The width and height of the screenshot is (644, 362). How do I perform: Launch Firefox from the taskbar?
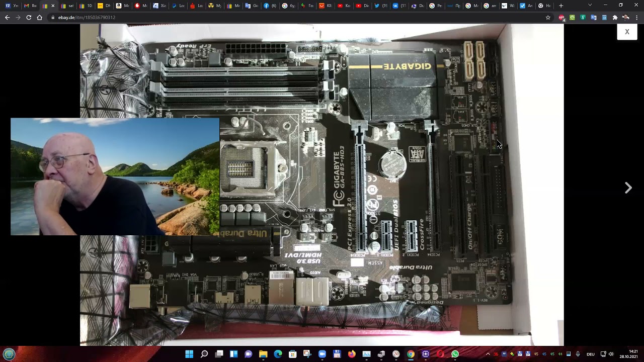352,354
